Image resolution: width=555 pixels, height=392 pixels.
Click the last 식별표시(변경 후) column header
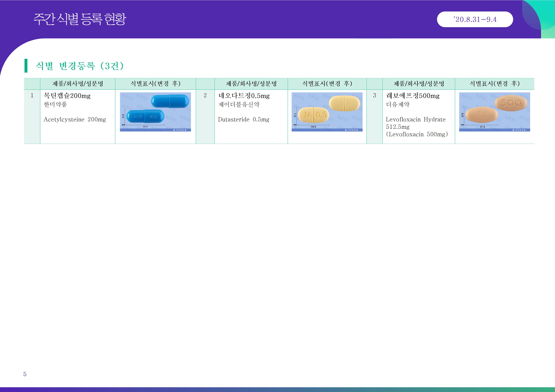pos(494,84)
